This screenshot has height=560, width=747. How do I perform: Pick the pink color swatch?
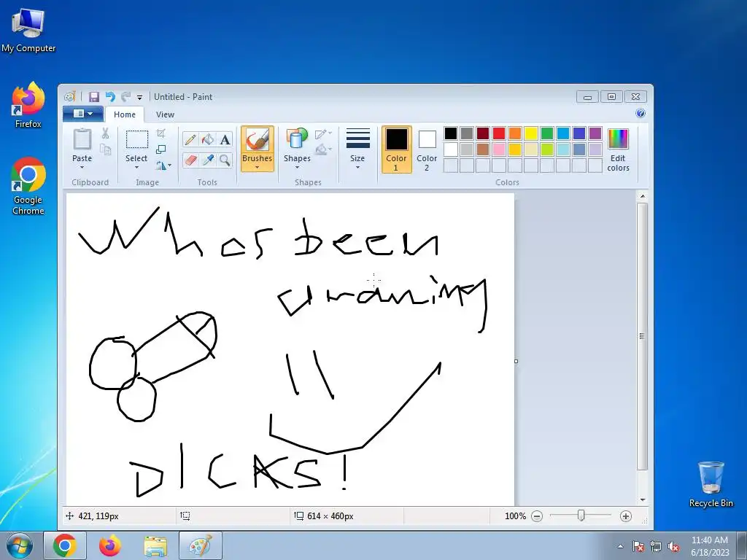coord(499,149)
